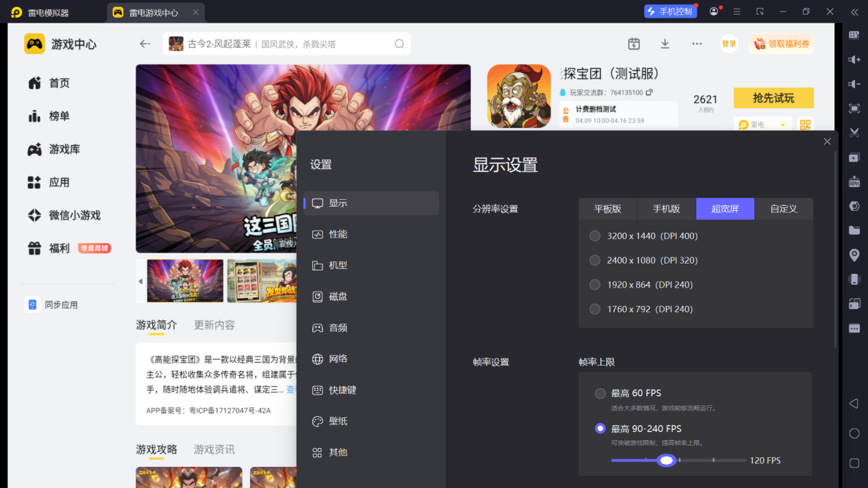
Task: Click the Android recents square button
Action: click(x=854, y=463)
